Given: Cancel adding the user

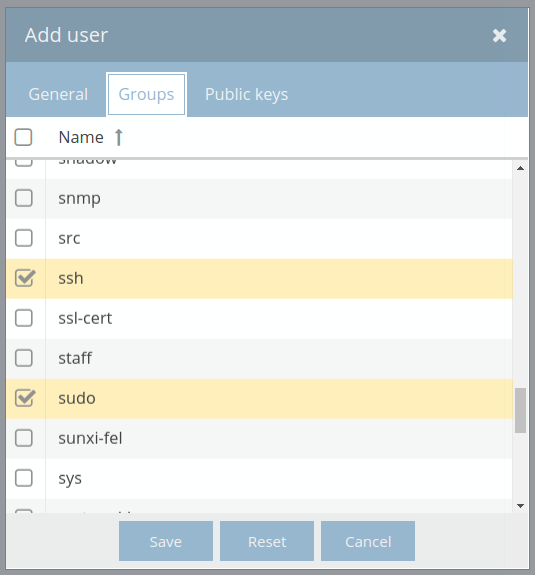Looking at the screenshot, I should click(368, 541).
